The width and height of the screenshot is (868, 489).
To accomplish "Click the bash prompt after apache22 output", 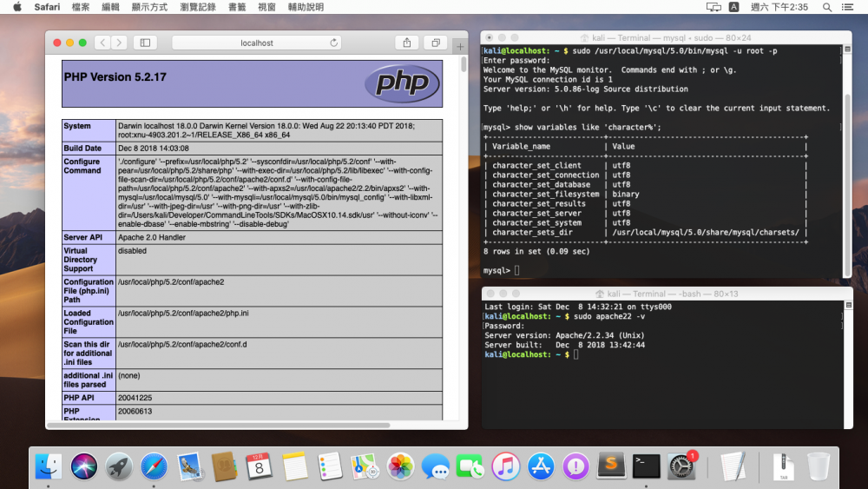I will (531, 354).
